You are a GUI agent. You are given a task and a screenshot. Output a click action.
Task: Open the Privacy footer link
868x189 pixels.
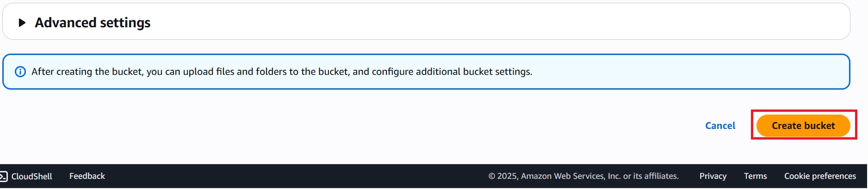click(x=713, y=176)
